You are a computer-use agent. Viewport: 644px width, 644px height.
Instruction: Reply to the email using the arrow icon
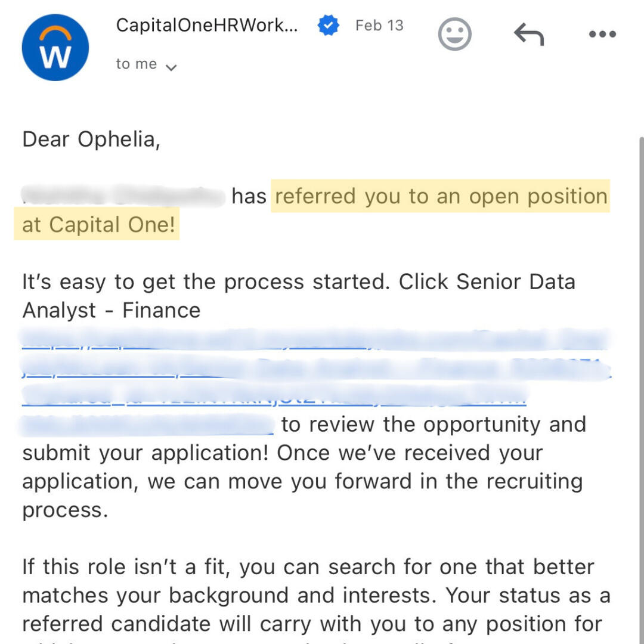click(x=529, y=35)
